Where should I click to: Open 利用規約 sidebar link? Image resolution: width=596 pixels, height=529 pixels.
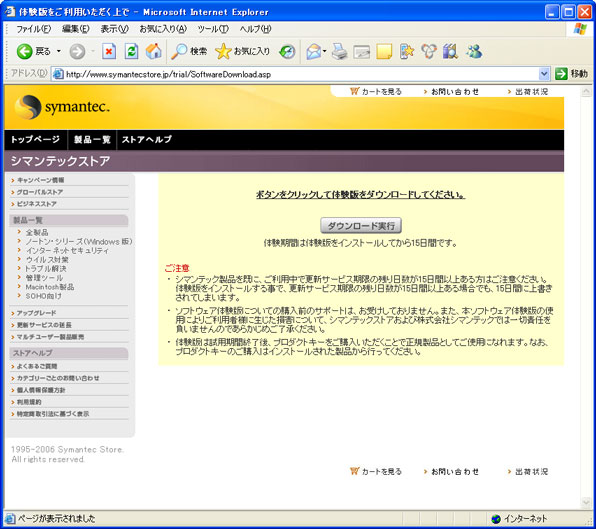click(x=29, y=402)
